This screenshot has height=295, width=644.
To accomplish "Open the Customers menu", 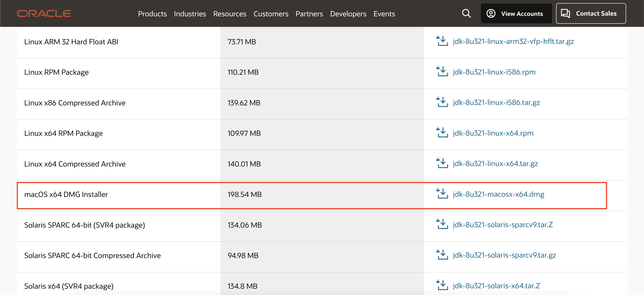I will (x=271, y=14).
